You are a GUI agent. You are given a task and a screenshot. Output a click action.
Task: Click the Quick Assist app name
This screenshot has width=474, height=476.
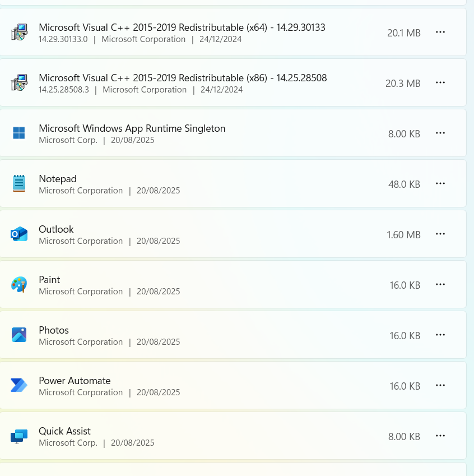pos(64,431)
